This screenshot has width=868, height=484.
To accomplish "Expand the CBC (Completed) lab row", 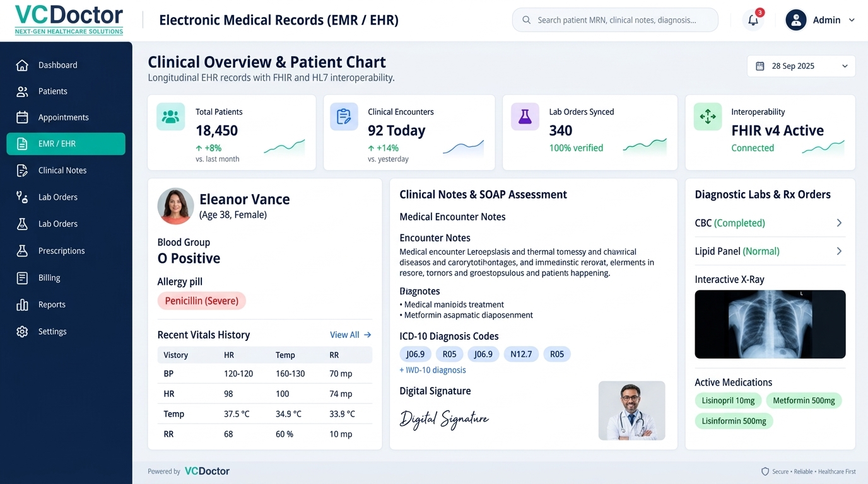I will [x=770, y=223].
